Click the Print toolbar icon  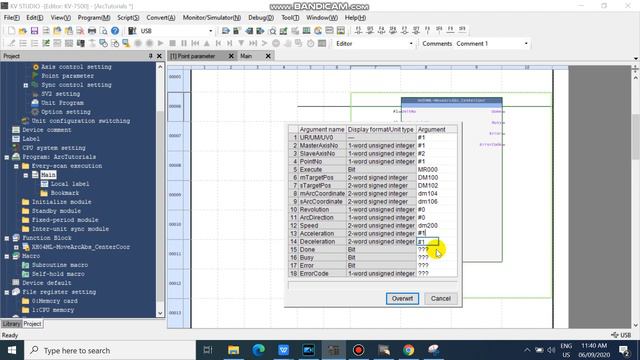pos(92,31)
